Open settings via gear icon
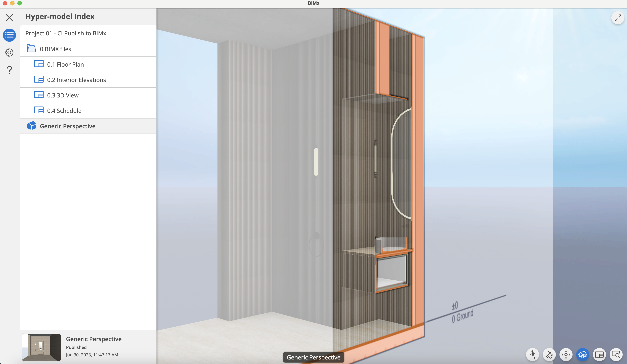627x364 pixels. click(x=9, y=52)
